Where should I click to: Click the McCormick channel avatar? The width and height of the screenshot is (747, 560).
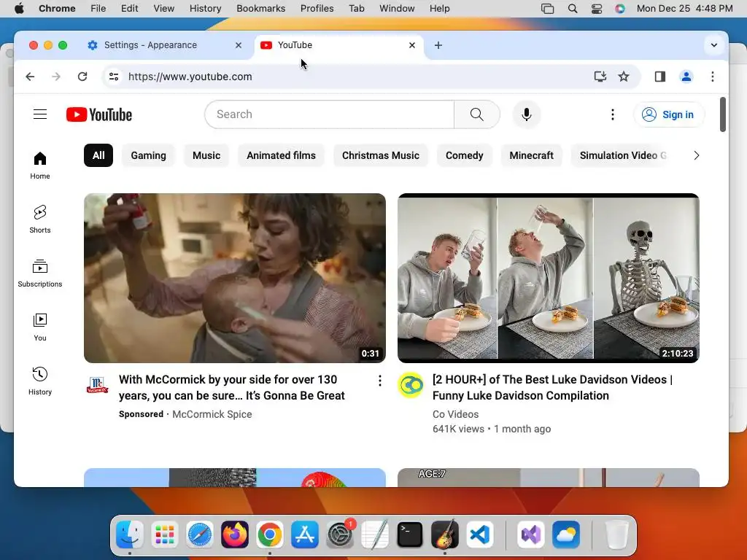tap(97, 384)
